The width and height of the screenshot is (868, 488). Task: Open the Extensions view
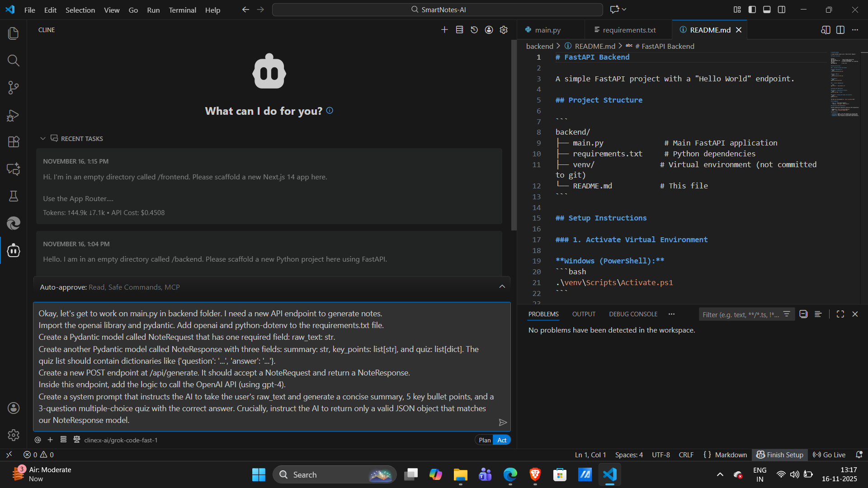(x=14, y=142)
